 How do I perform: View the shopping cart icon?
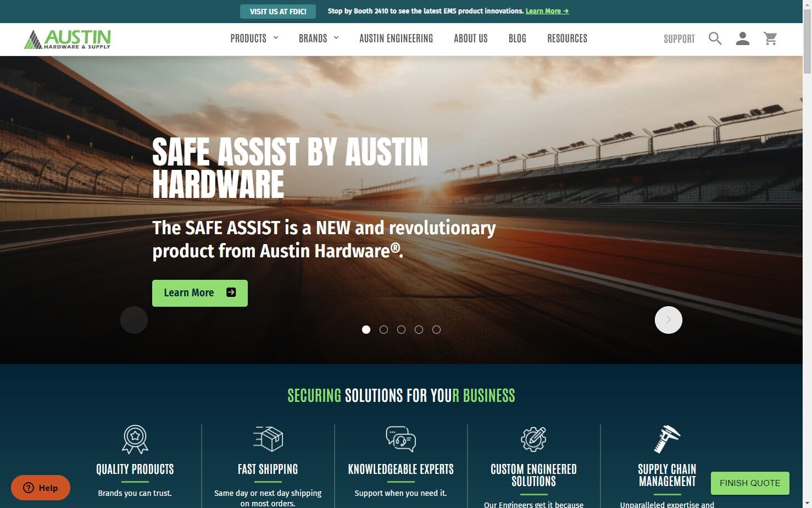point(771,38)
